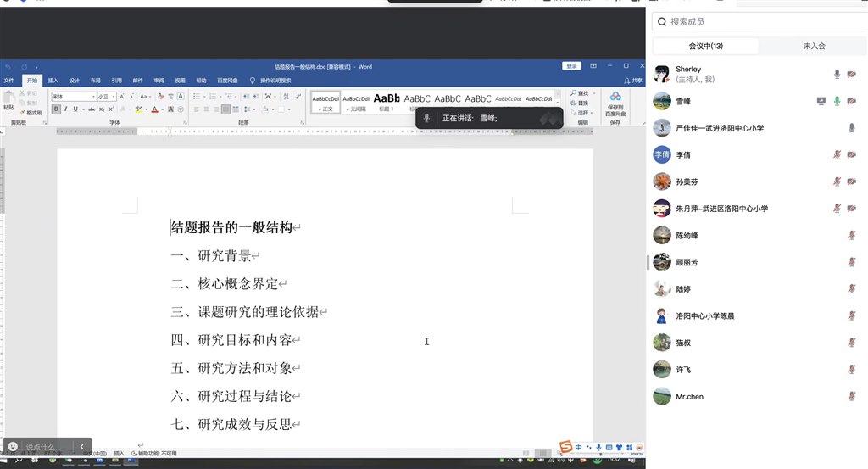Switch to the 插入 ribbon tab
The width and height of the screenshot is (868, 469).
pyautogui.click(x=53, y=81)
